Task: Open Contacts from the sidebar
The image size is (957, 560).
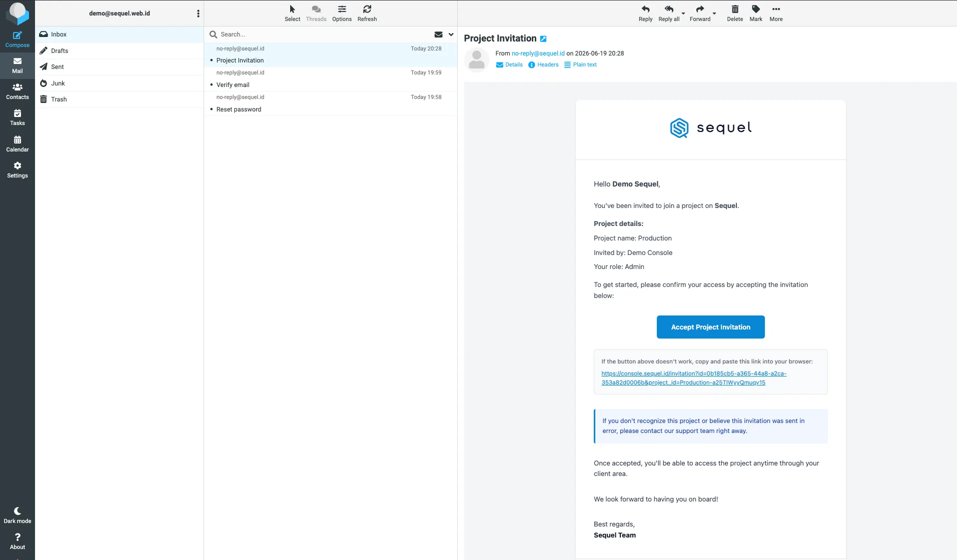Action: coord(18,91)
